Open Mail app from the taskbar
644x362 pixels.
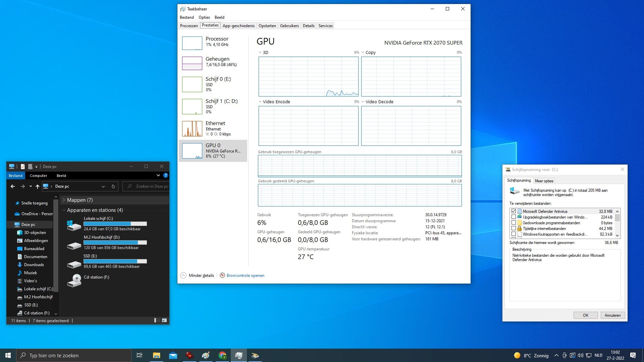tap(173, 355)
